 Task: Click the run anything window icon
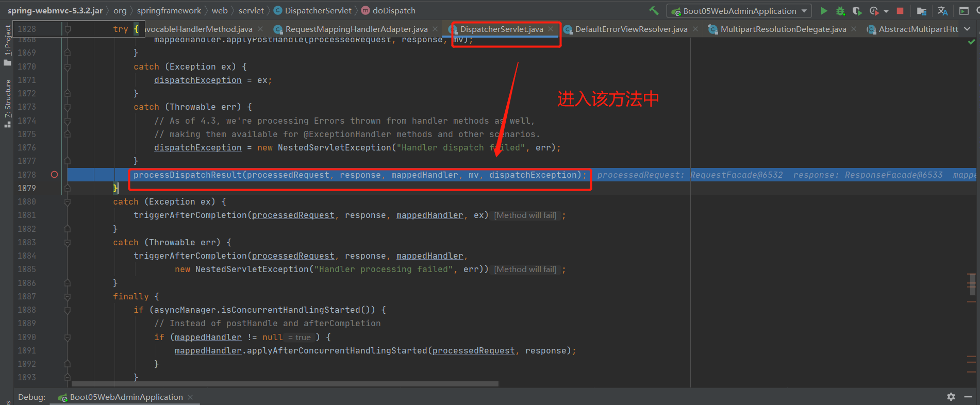964,11
